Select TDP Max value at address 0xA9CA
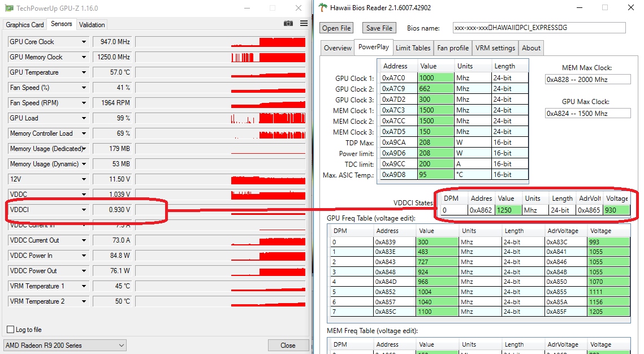Screen dimensions: 644x354 coord(436,142)
